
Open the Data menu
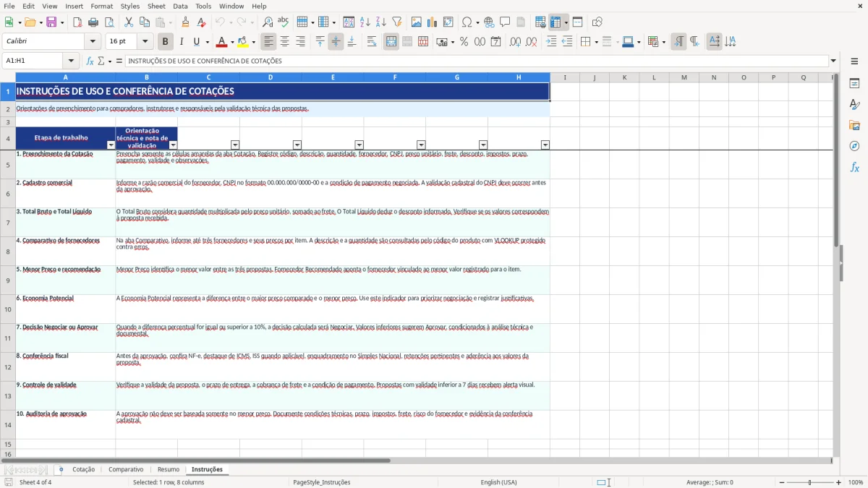(180, 6)
